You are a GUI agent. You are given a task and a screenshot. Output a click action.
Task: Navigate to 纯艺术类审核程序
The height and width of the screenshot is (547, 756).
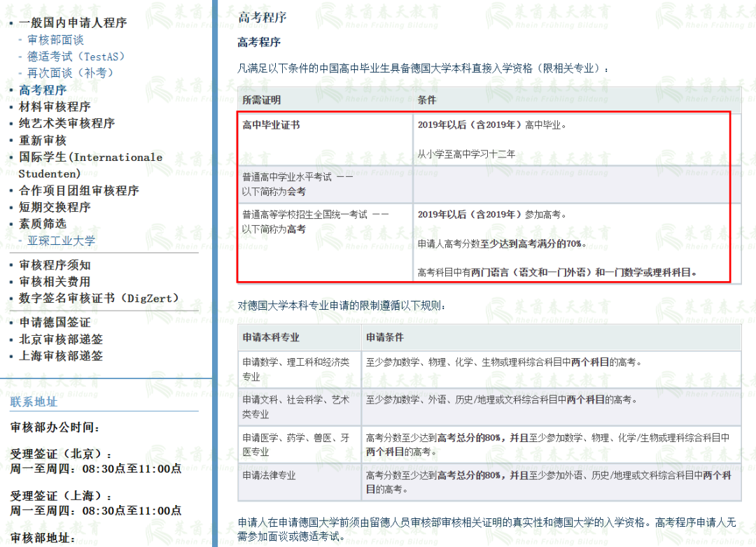pyautogui.click(x=66, y=123)
